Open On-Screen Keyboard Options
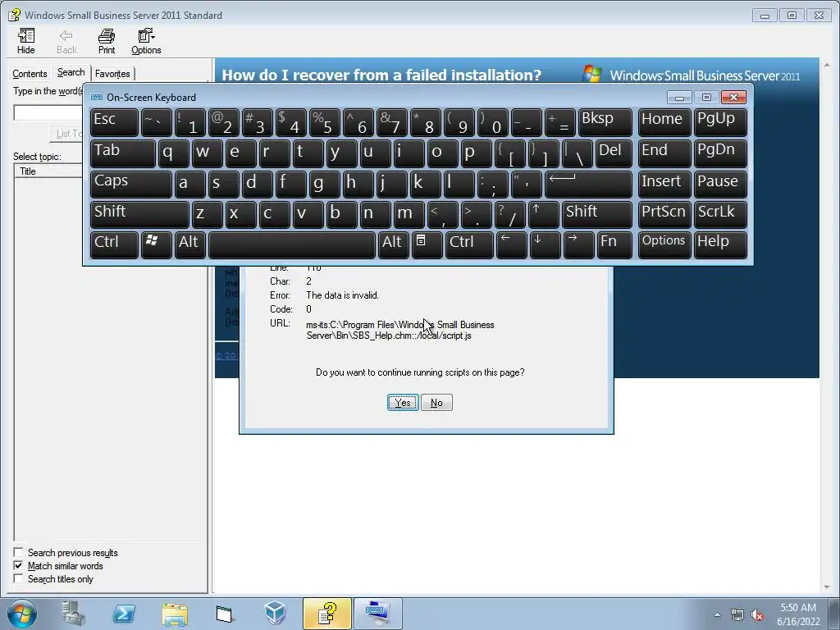The width and height of the screenshot is (840, 630). (x=664, y=244)
